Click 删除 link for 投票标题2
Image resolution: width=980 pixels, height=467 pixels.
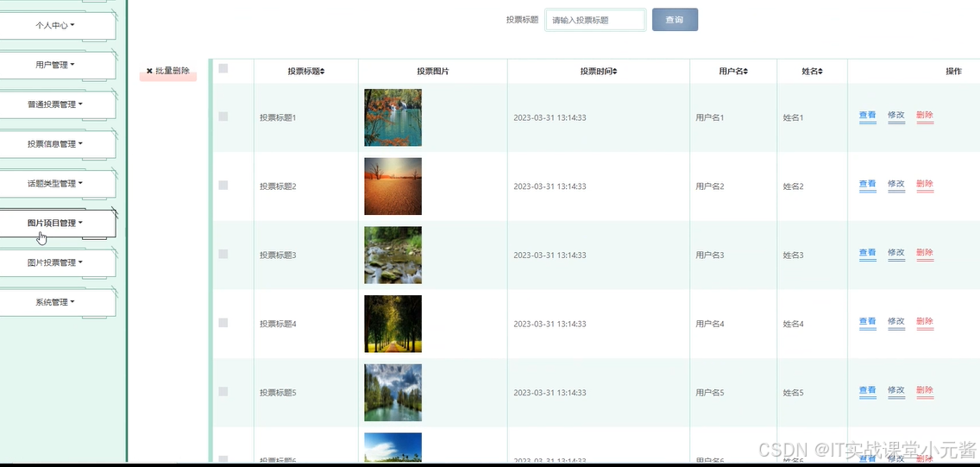(x=925, y=185)
